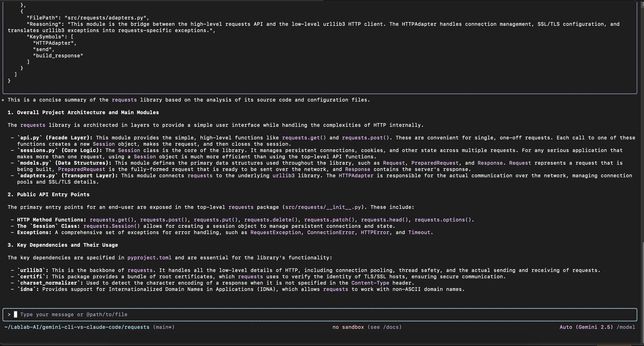Click the > prompt icon in input box
The height and width of the screenshot is (346, 644).
click(9, 314)
